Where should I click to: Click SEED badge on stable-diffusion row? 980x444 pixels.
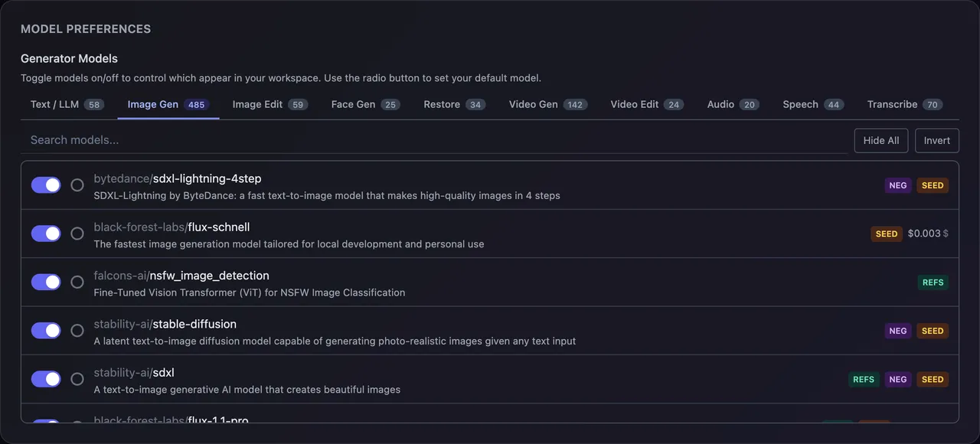[933, 331]
